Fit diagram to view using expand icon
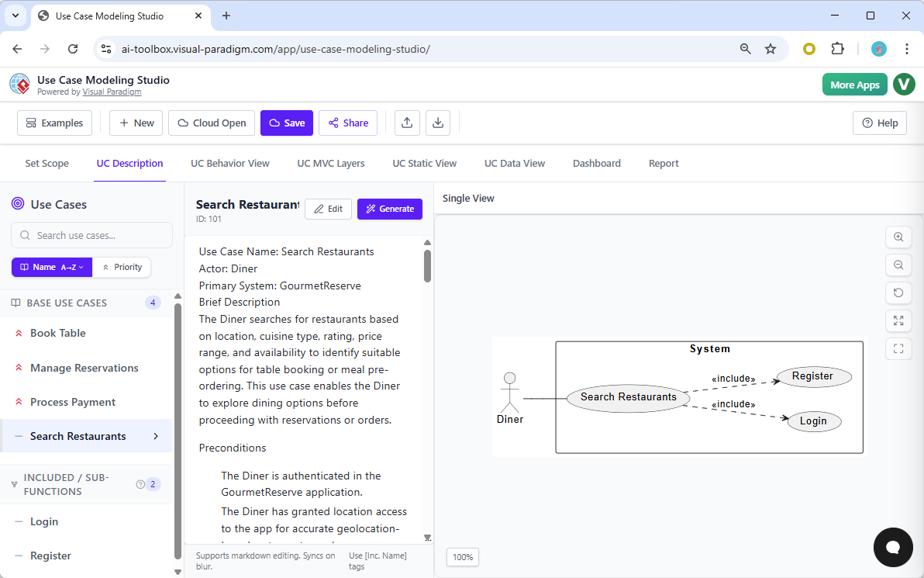This screenshot has height=578, width=924. tap(898, 320)
